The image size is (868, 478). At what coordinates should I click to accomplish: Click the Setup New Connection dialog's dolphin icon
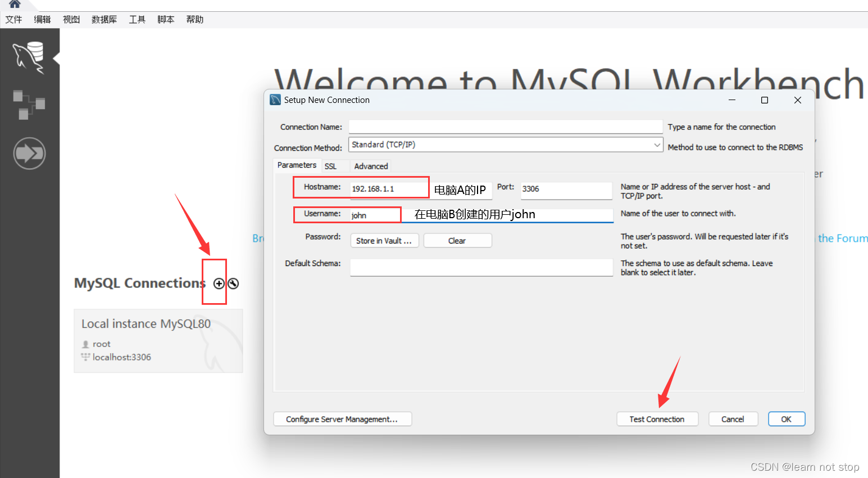tap(275, 100)
